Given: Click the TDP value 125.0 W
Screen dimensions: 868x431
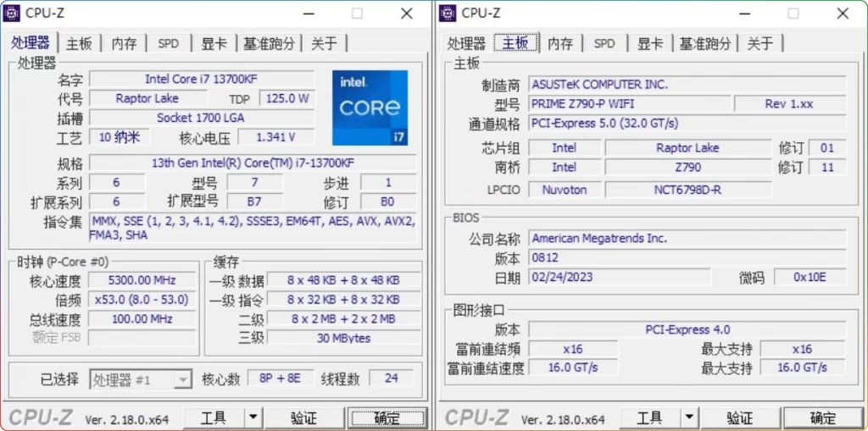Looking at the screenshot, I should pyautogui.click(x=287, y=98).
